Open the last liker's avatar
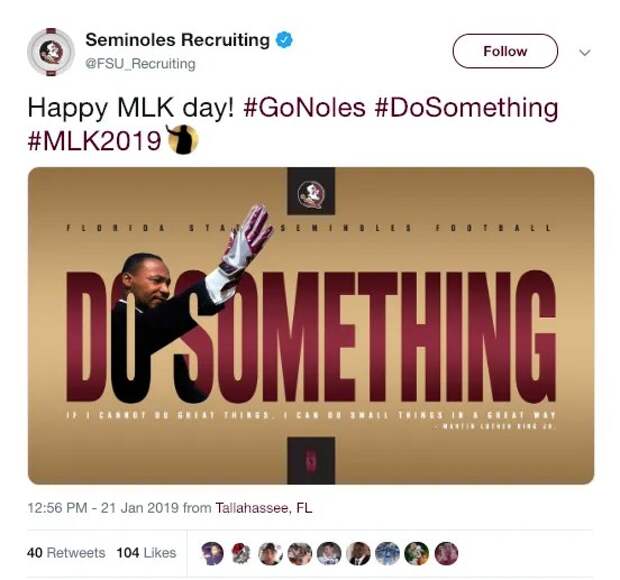The height and width of the screenshot is (580, 620). (x=446, y=553)
